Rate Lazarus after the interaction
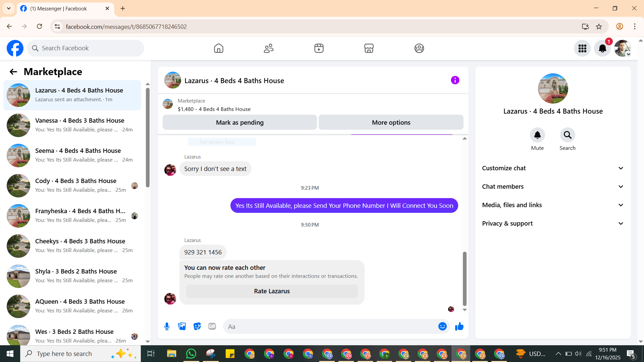This screenshot has width=644, height=362. pyautogui.click(x=272, y=291)
